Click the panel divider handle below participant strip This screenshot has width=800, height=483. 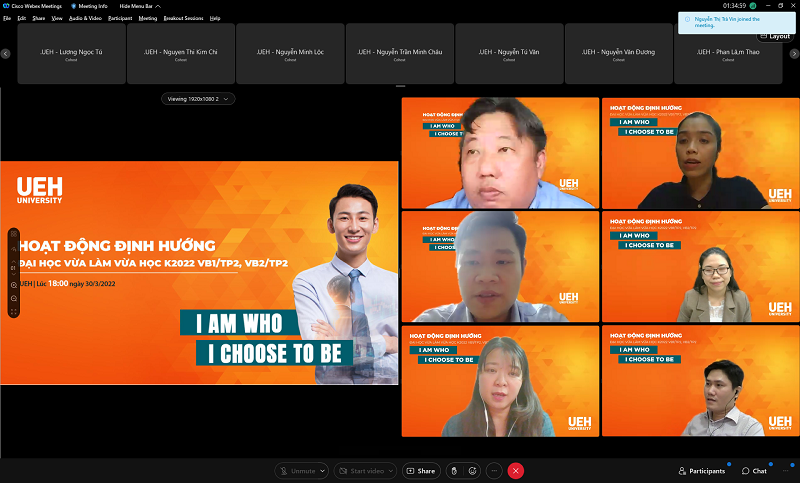401,86
